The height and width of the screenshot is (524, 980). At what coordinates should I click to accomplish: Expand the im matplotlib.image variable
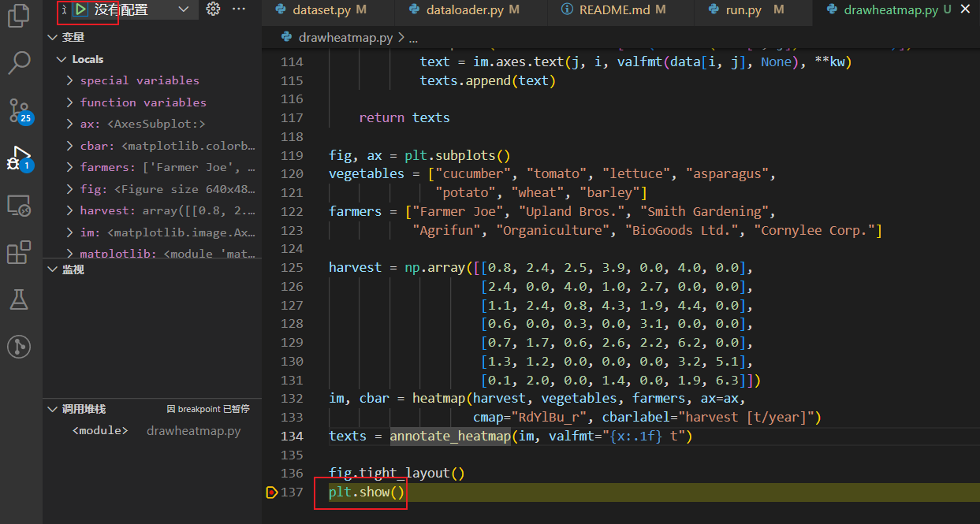click(x=70, y=232)
